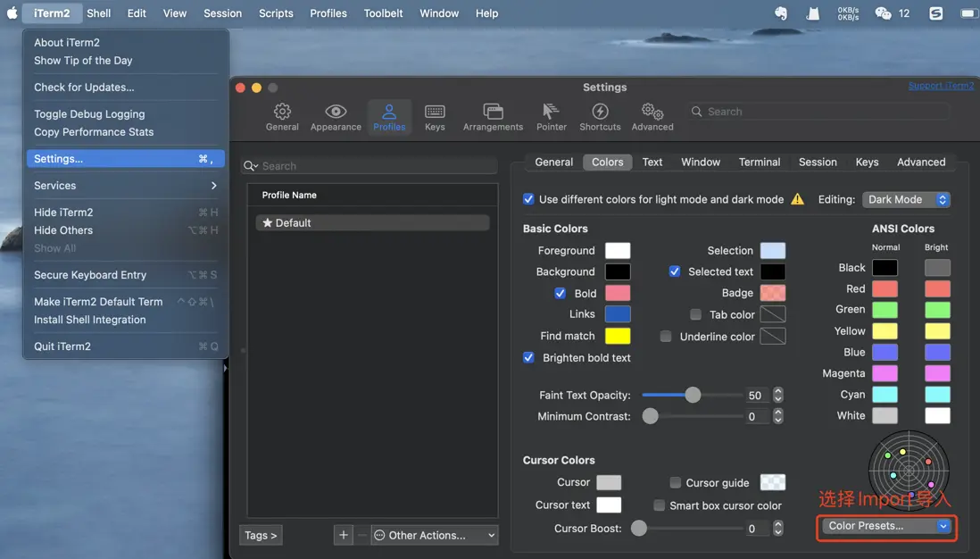Click the Tags button
Viewport: 980px width, 559px height.
click(261, 535)
